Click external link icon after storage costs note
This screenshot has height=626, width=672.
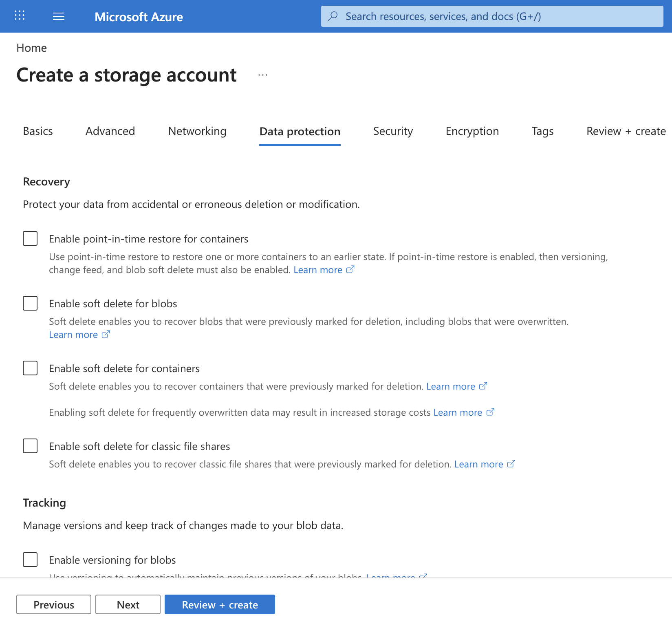click(491, 412)
